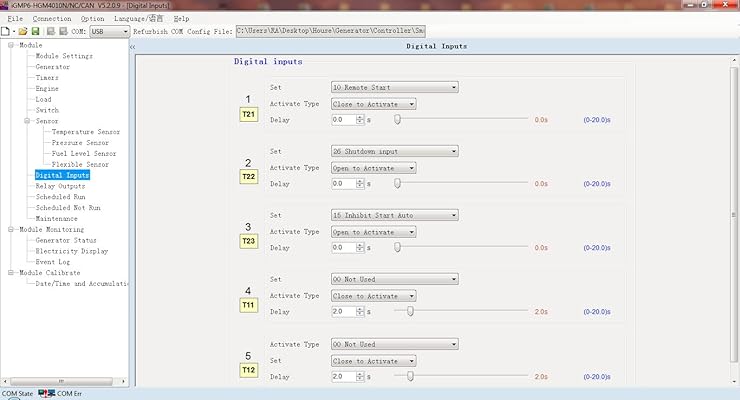Select Timers in the tree

47,78
